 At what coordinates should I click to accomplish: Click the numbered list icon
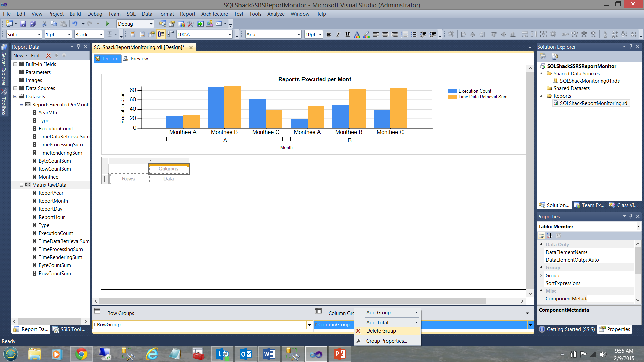(x=404, y=34)
